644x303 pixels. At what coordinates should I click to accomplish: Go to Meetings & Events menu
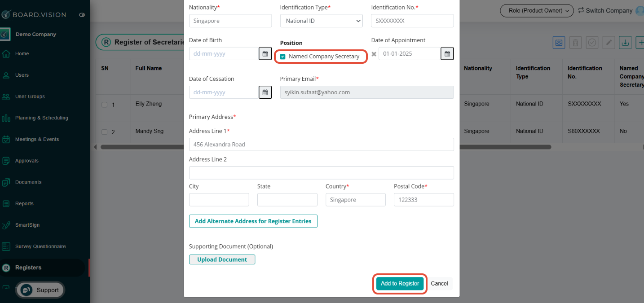coord(37,139)
